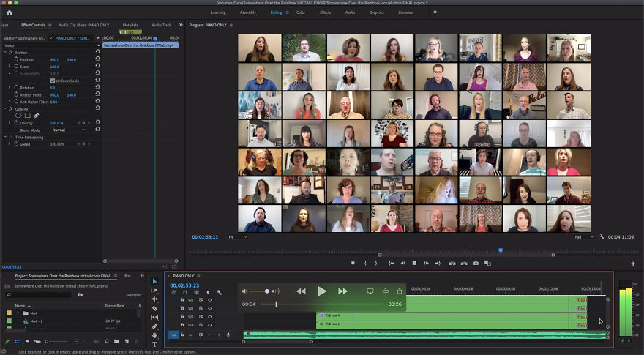The image size is (644, 355).
Task: Show more workspaces with double chevron
Action: click(x=435, y=12)
